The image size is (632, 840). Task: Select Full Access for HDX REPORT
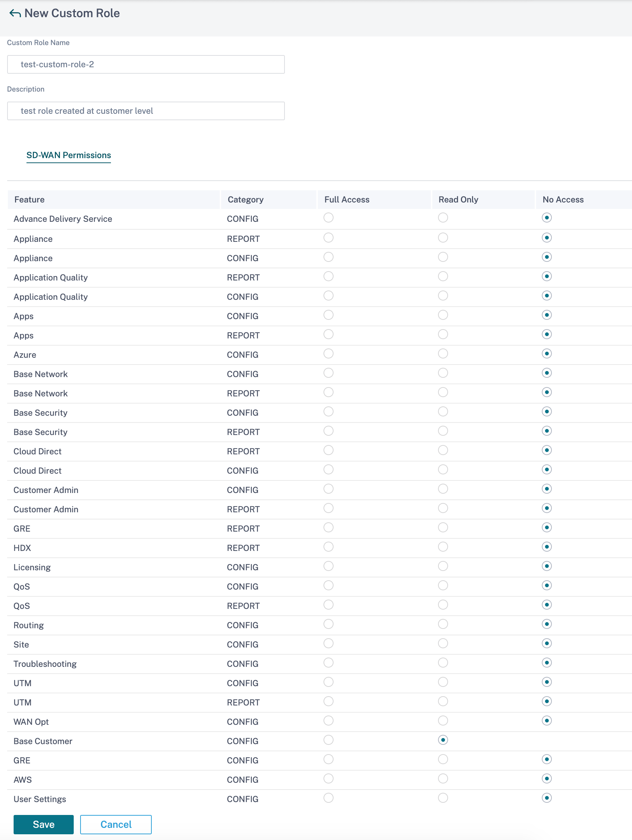point(329,547)
